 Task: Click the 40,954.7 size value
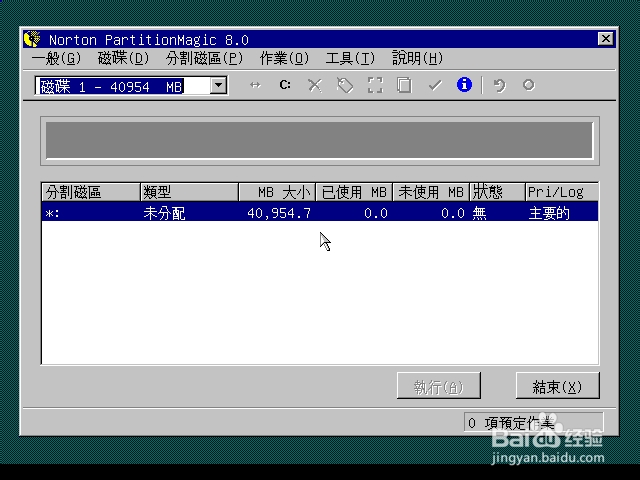coord(279,213)
